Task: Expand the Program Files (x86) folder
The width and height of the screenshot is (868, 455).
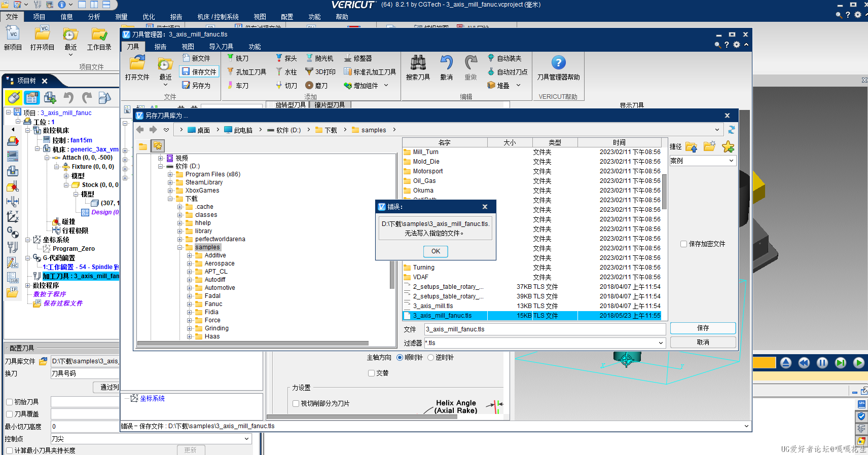Action: point(170,174)
